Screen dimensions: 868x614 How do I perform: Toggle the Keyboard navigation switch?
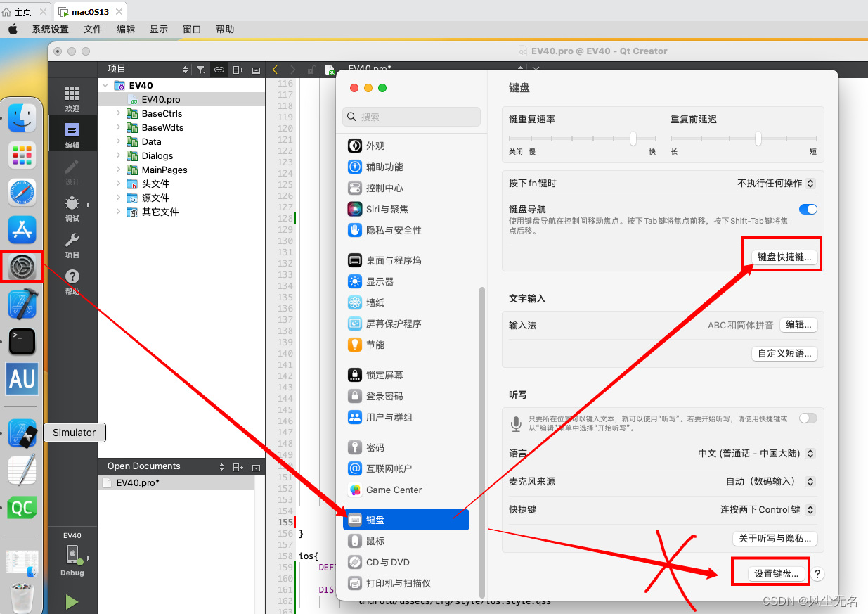coord(808,210)
